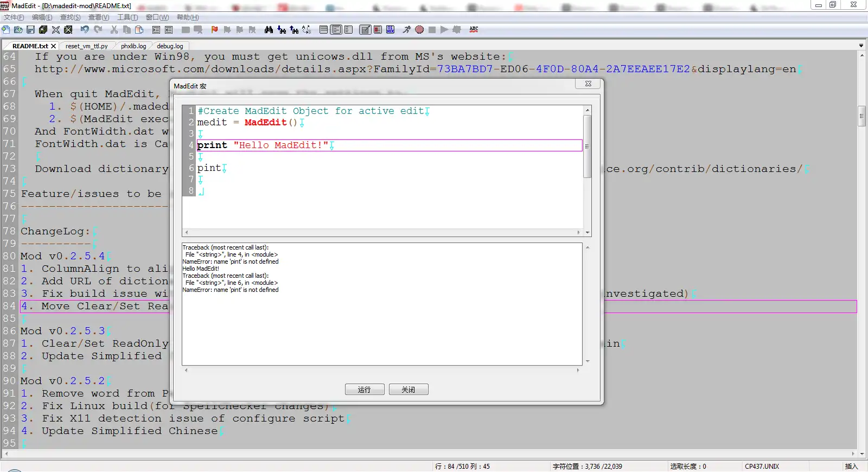Toggle bookmark with red flag icon

coord(214,30)
